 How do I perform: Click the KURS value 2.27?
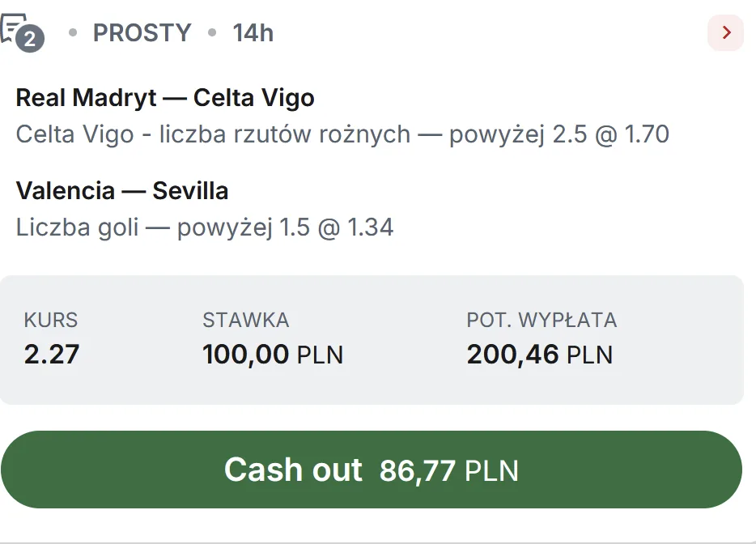[52, 354]
